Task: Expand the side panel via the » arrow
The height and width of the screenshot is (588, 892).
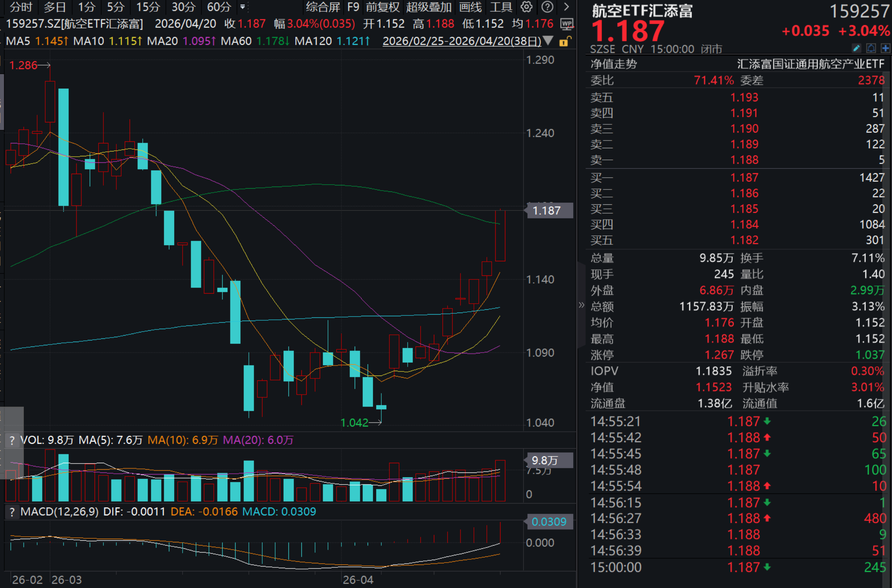Action: 582,306
